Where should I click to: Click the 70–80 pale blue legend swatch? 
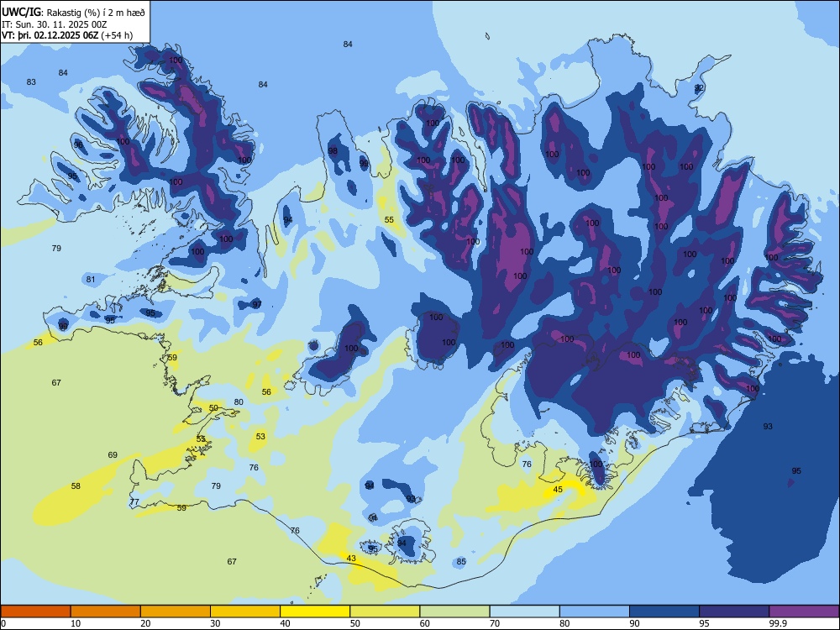point(524,612)
